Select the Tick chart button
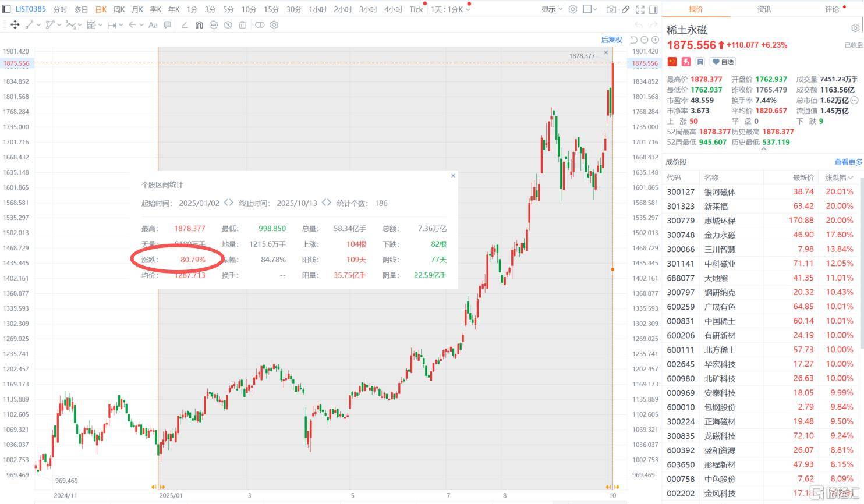Viewport: 864px width, 504px height. 416,9
